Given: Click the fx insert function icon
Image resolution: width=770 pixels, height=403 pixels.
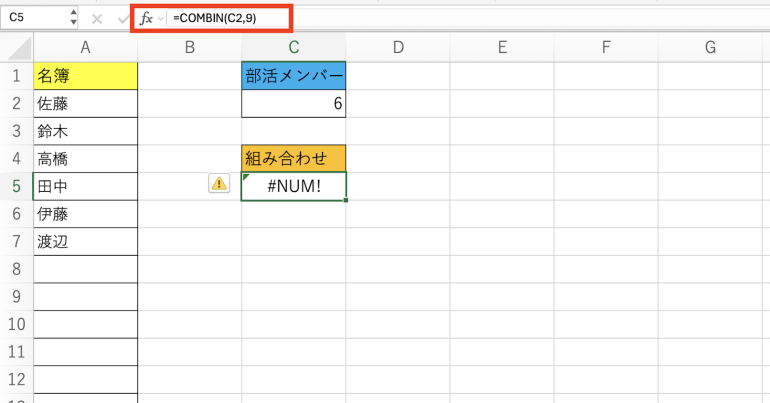Looking at the screenshot, I should [x=145, y=18].
